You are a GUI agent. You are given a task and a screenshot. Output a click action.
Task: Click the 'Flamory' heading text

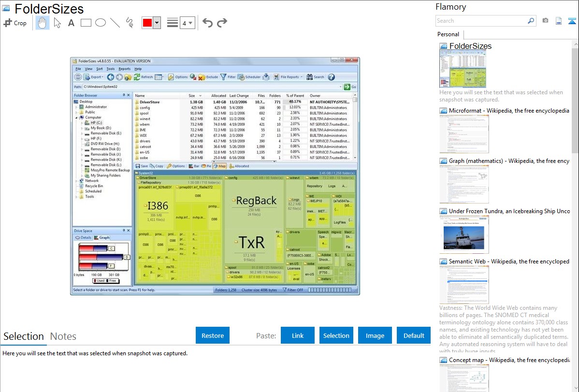pos(451,7)
